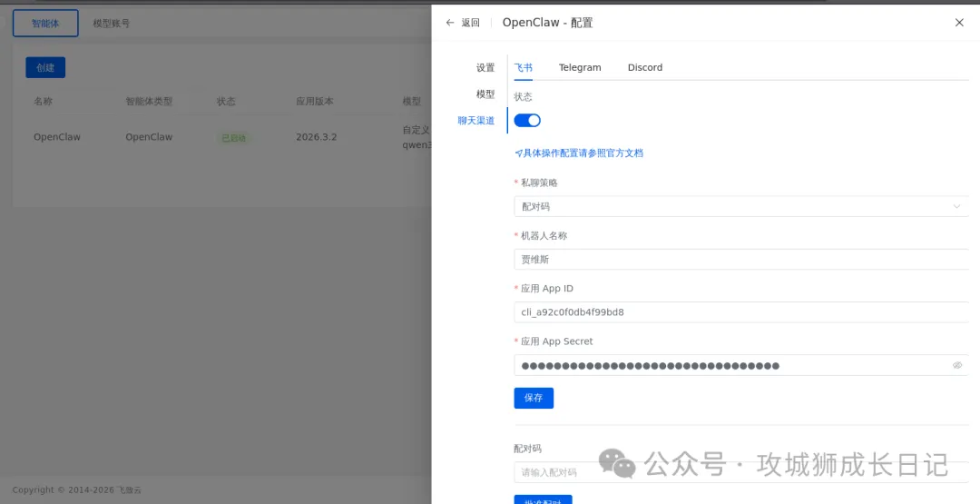Switch to the Telegram tab

click(580, 68)
